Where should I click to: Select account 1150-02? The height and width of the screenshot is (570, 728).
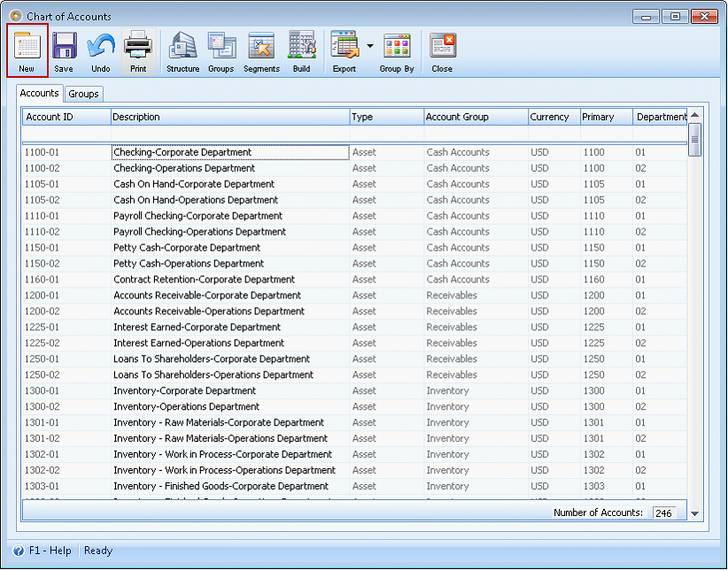43,264
